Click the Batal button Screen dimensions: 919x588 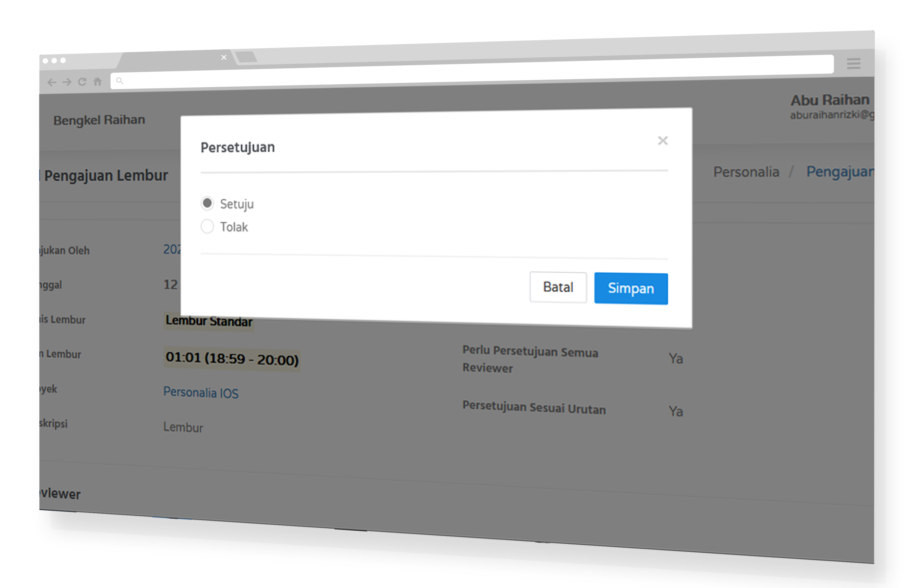[x=558, y=287]
